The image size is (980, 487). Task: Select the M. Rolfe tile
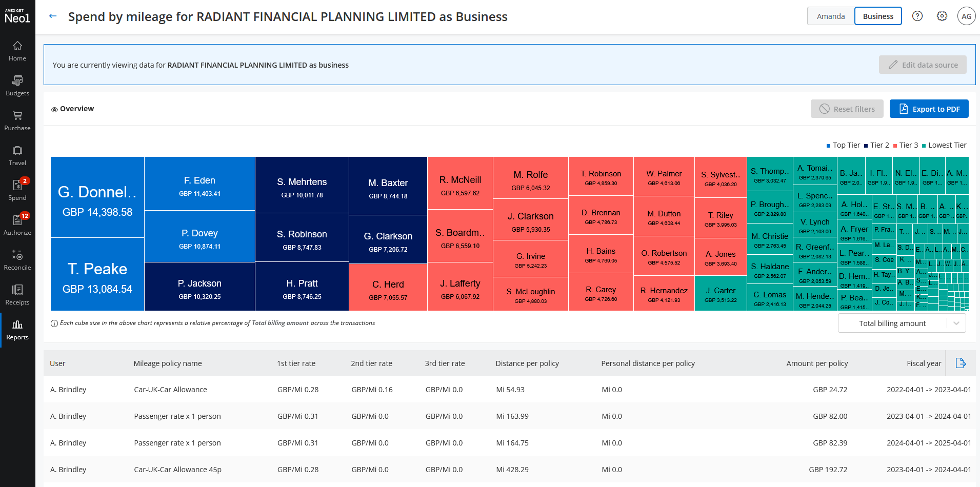[x=531, y=177]
